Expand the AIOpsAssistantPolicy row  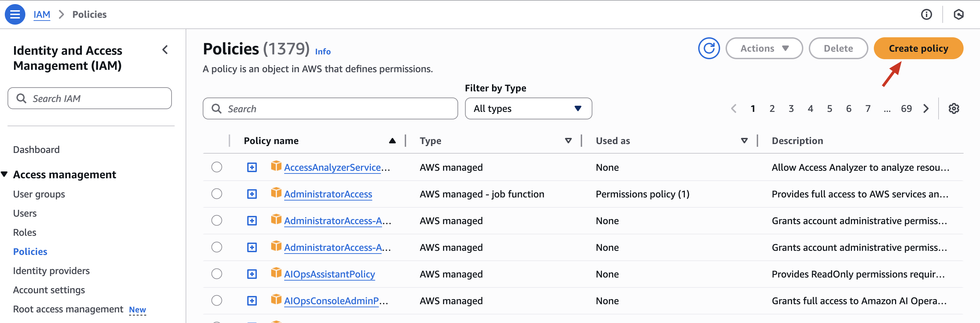pos(252,274)
